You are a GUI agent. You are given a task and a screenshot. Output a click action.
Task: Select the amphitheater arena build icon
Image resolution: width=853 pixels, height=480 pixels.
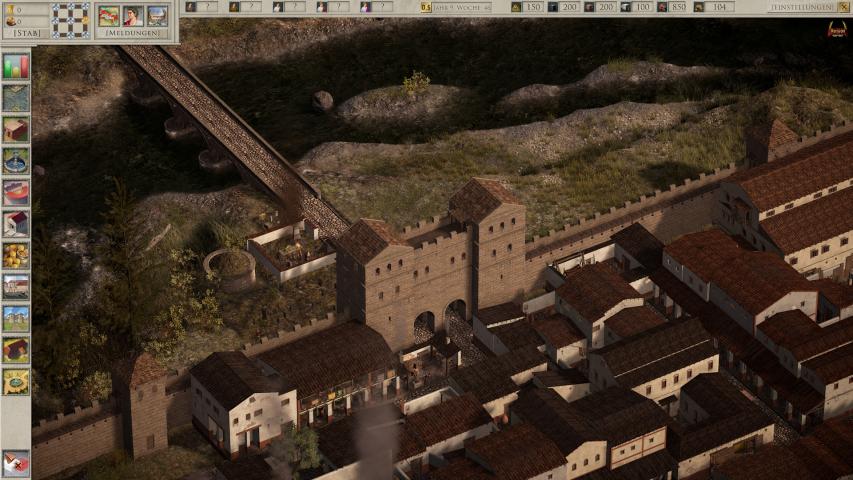pyautogui.click(x=16, y=192)
